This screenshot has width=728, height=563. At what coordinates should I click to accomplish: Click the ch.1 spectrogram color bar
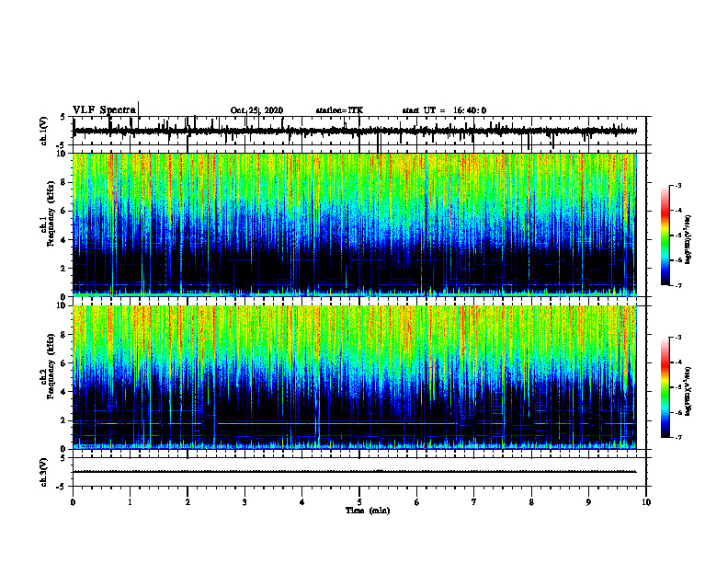(x=665, y=236)
